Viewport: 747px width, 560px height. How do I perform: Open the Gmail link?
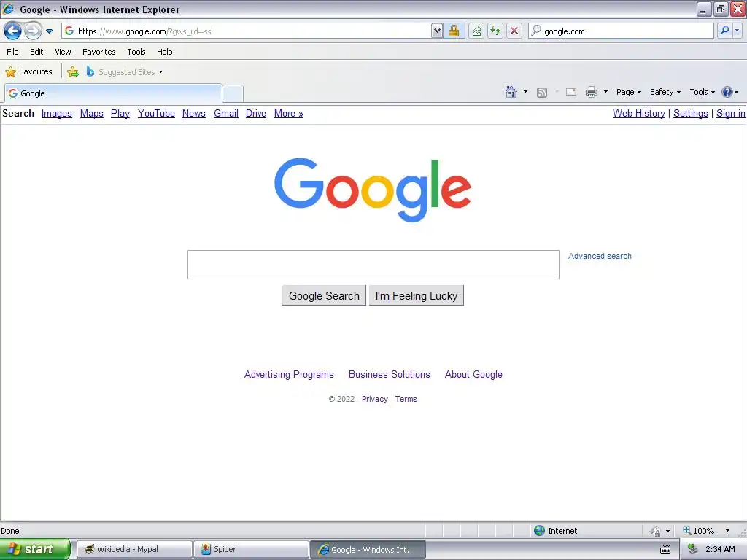[x=226, y=113]
